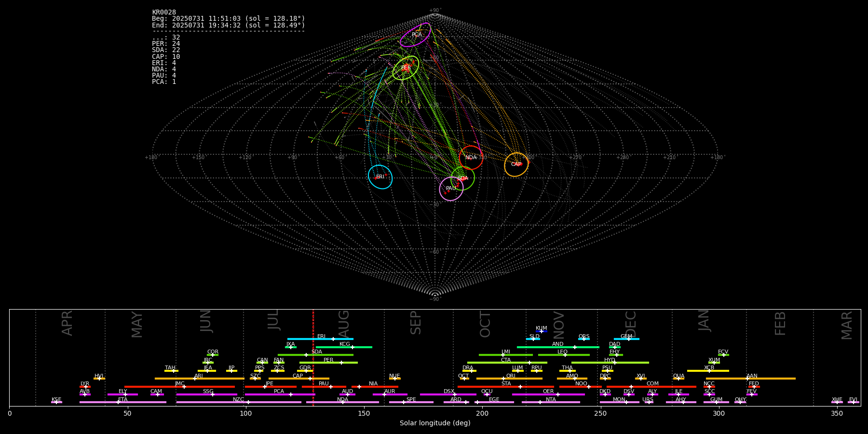
Task: Click the CTA shower bar
Action: pyautogui.click(x=507, y=363)
